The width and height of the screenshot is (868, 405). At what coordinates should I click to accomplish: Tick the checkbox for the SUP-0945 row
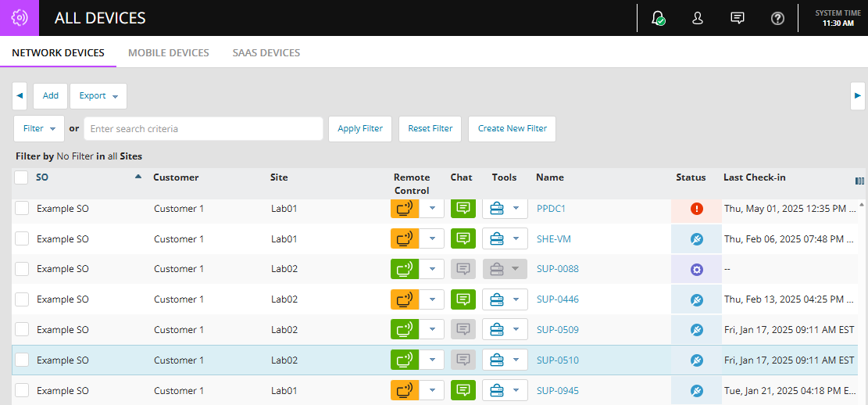click(22, 390)
